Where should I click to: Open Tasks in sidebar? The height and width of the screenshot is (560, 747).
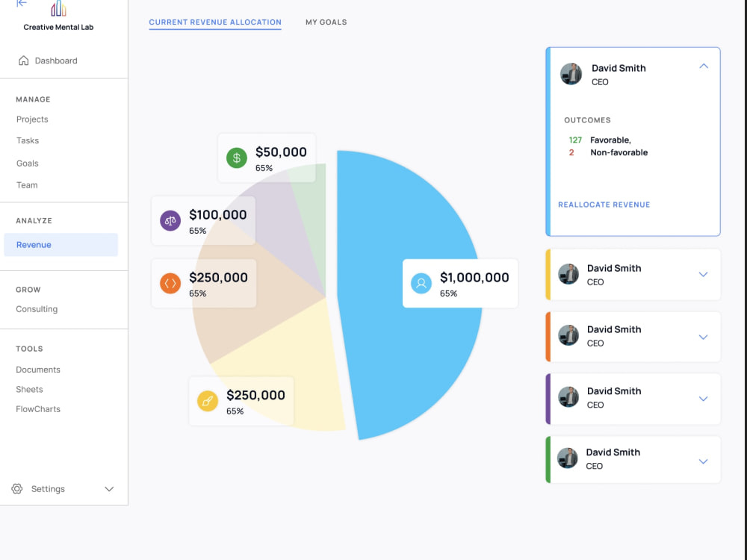click(x=27, y=140)
